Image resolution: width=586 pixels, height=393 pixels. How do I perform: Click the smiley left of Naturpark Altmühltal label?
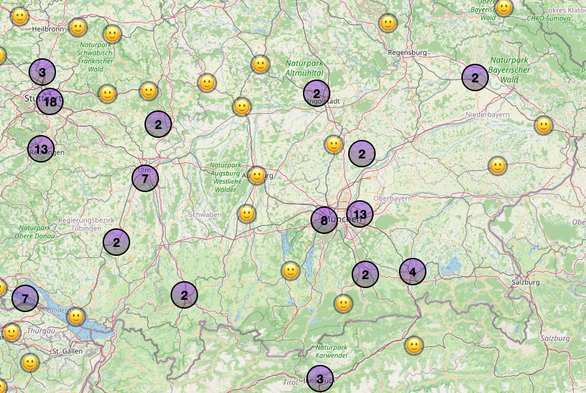click(x=260, y=64)
